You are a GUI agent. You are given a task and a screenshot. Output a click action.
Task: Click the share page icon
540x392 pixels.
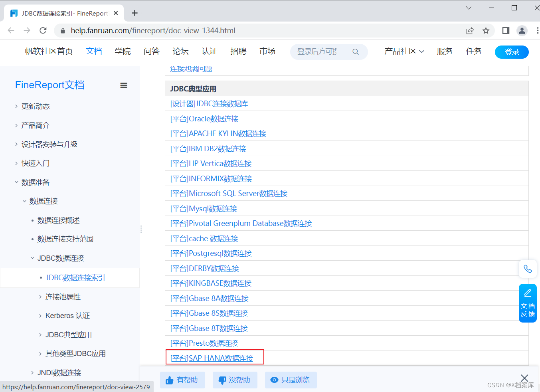pyautogui.click(x=470, y=31)
